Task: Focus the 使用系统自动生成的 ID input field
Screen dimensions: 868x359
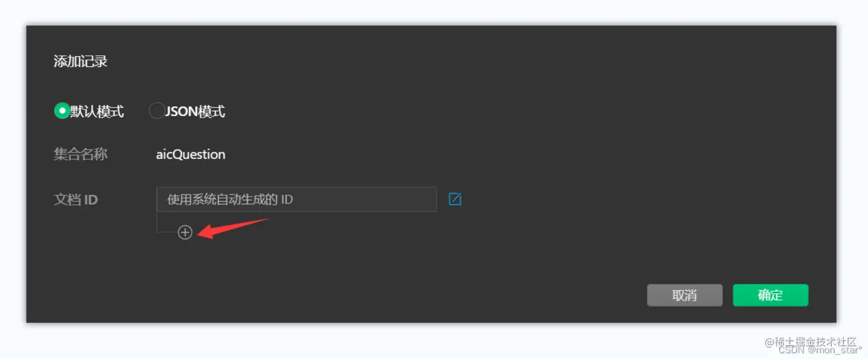Action: click(296, 199)
